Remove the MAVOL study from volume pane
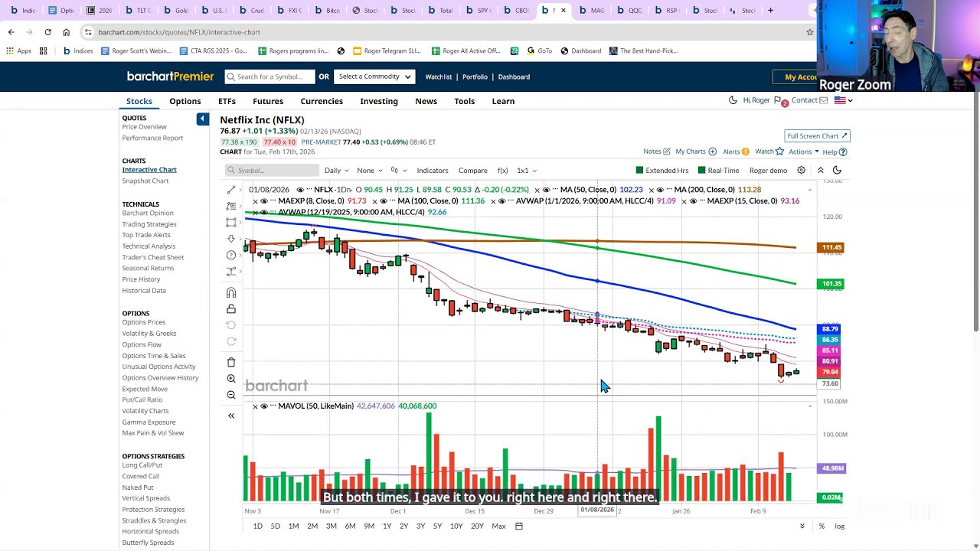980x551 pixels. tap(255, 406)
